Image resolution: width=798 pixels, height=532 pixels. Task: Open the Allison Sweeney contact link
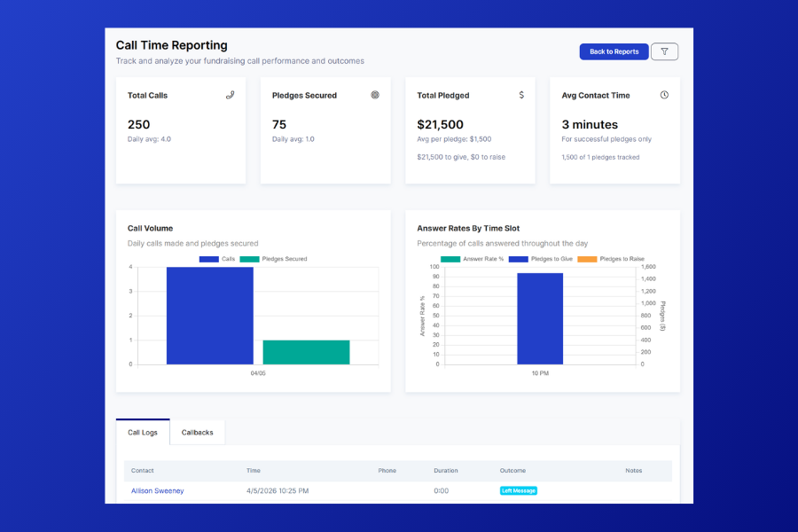(158, 490)
